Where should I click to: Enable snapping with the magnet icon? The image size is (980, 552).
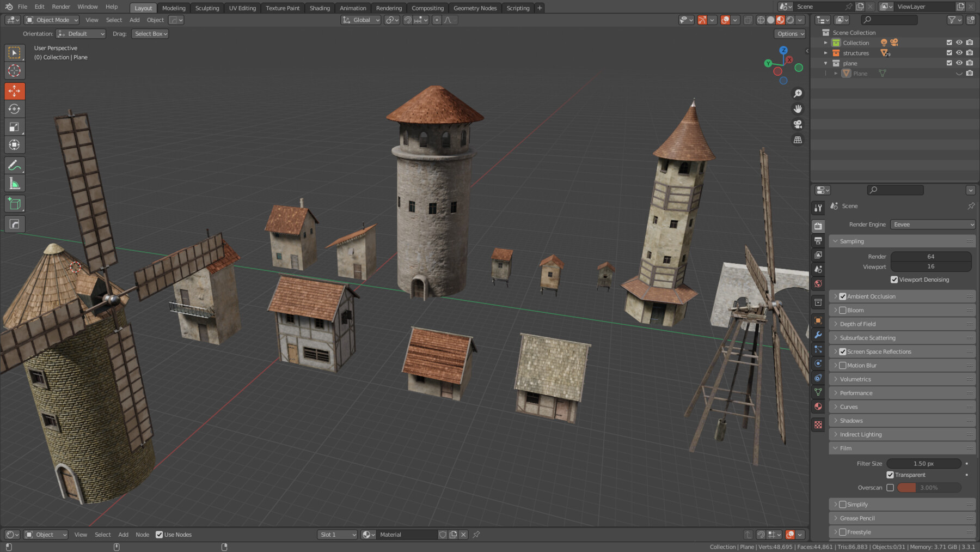tap(408, 20)
